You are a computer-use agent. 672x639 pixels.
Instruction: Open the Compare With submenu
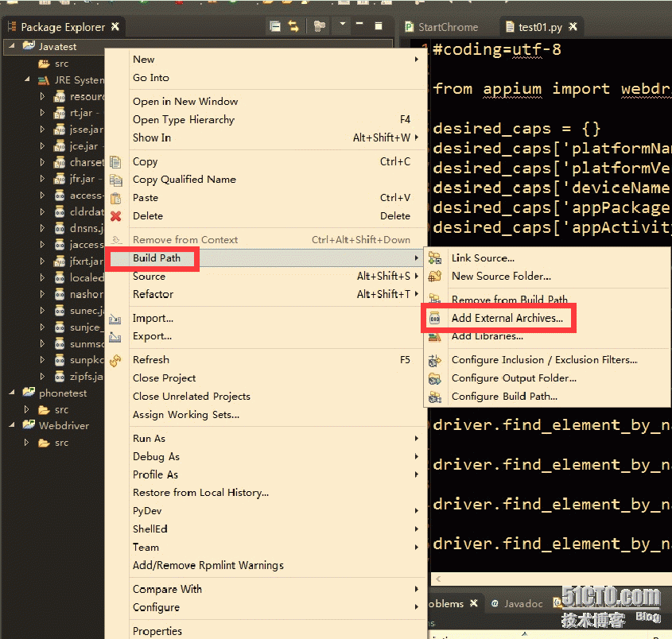click(x=266, y=589)
